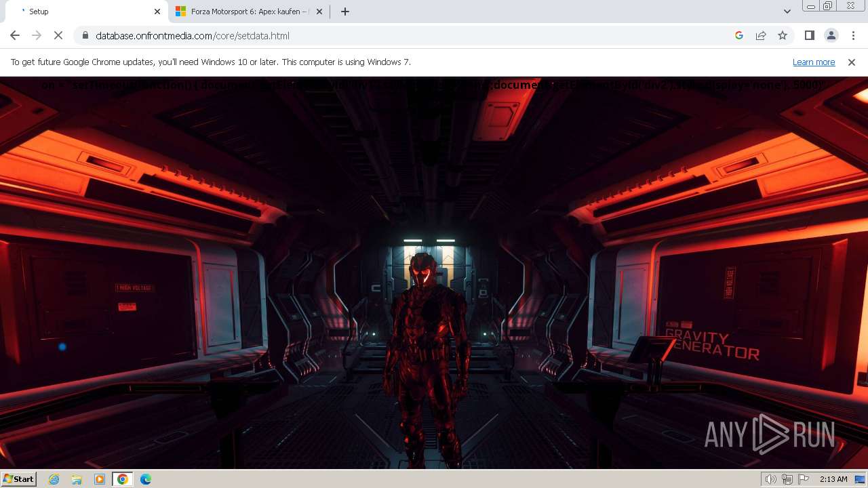The width and height of the screenshot is (868, 488).
Task: Click the address bar URL
Action: click(193, 35)
